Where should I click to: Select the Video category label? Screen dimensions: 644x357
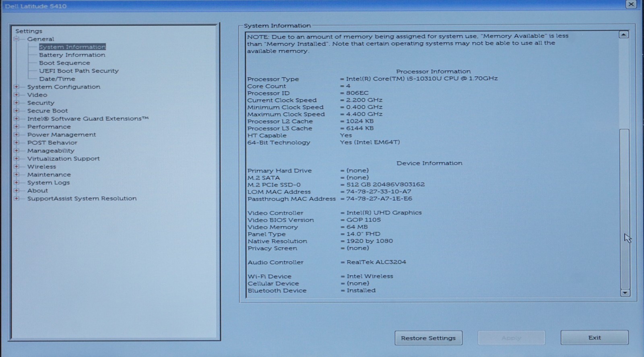pos(37,95)
